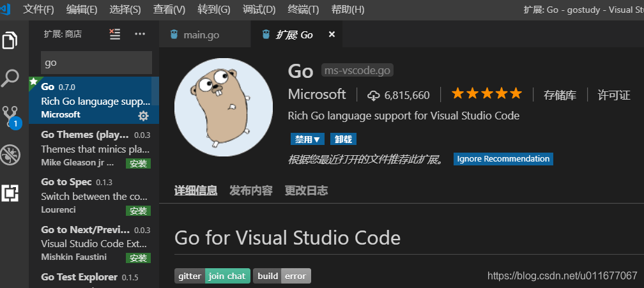
Task: Click the Go gopher extension logo
Action: click(224, 107)
